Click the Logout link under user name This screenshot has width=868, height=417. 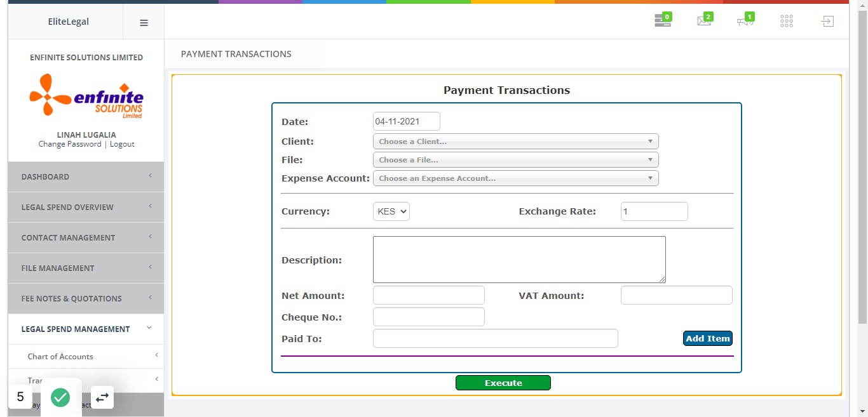coord(122,144)
